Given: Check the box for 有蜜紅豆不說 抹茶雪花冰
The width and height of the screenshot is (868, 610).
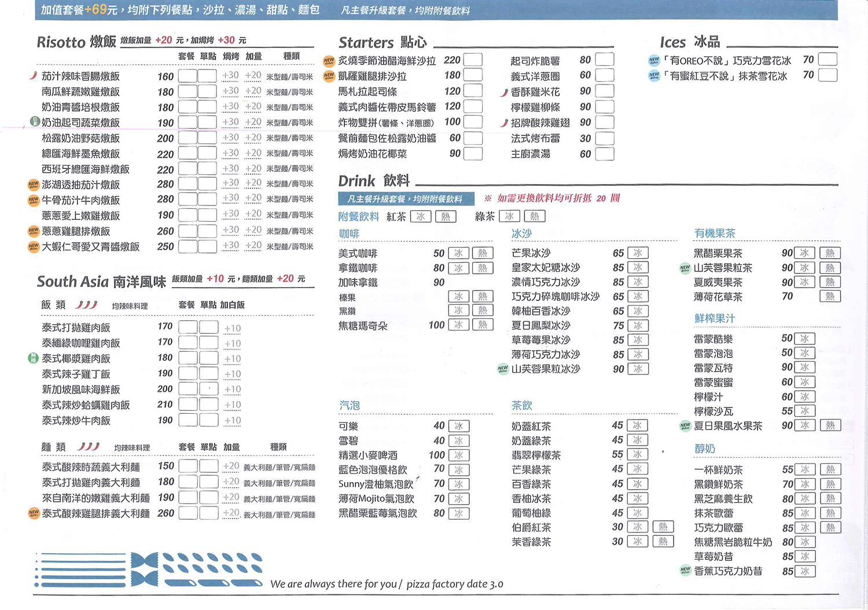Looking at the screenshot, I should (827, 75).
